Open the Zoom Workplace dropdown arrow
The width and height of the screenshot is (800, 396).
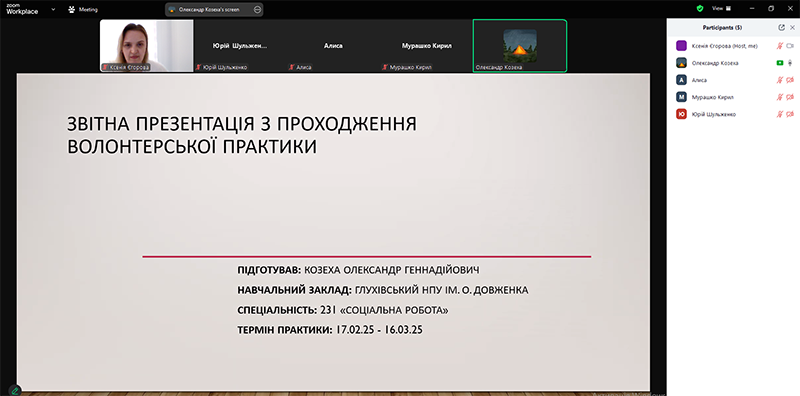click(x=54, y=9)
